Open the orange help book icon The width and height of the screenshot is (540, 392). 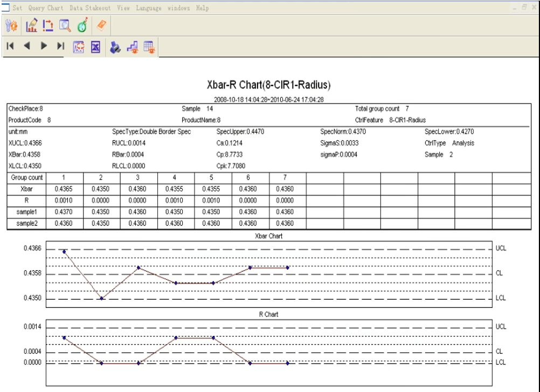tap(101, 26)
